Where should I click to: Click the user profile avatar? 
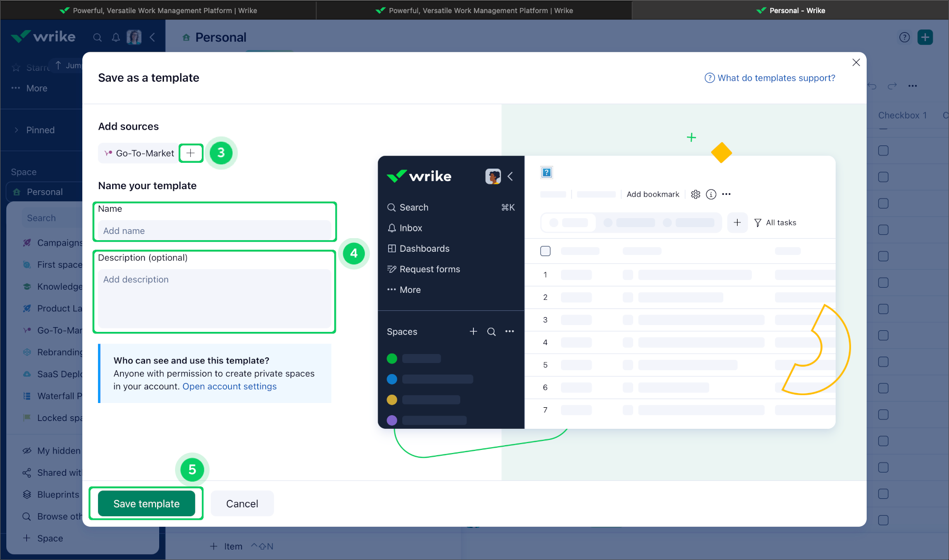[x=134, y=37]
